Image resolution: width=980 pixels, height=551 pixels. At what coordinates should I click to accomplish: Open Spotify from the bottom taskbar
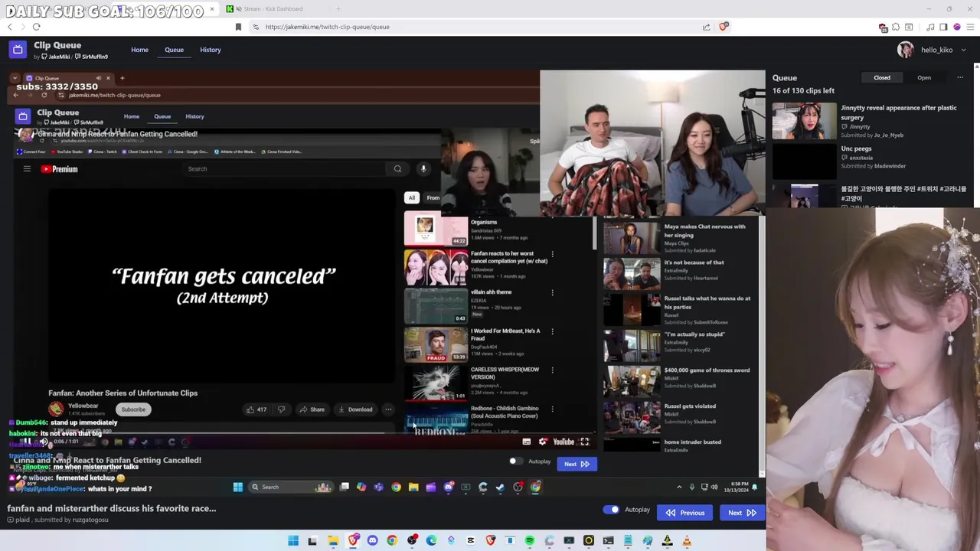tap(530, 541)
